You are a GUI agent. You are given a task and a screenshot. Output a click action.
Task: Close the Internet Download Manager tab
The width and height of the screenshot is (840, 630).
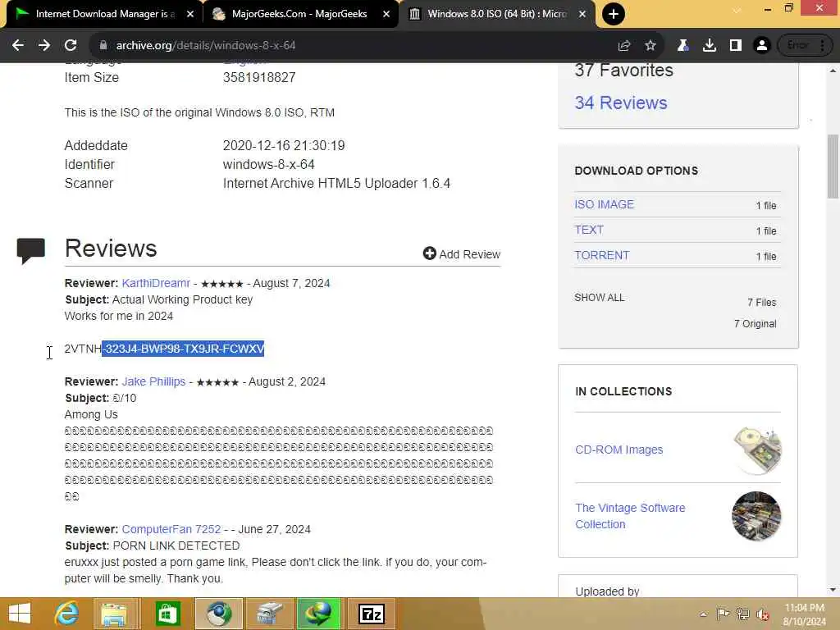(190, 14)
